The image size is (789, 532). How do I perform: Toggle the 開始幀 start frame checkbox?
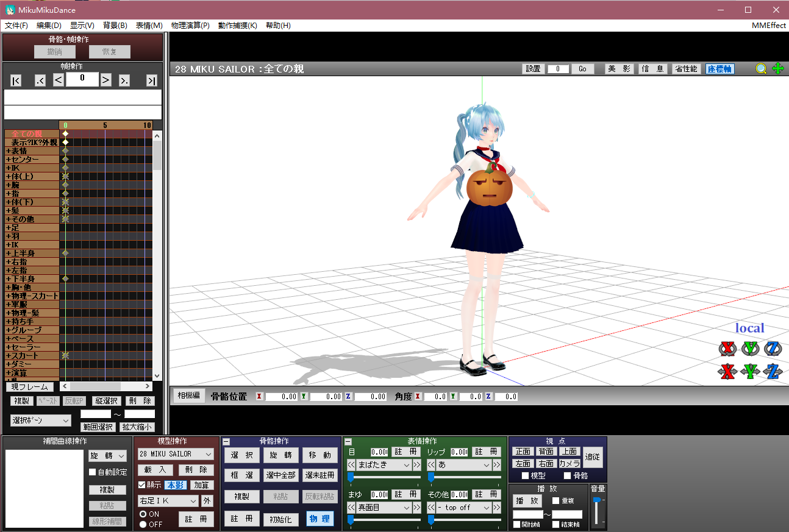point(517,524)
